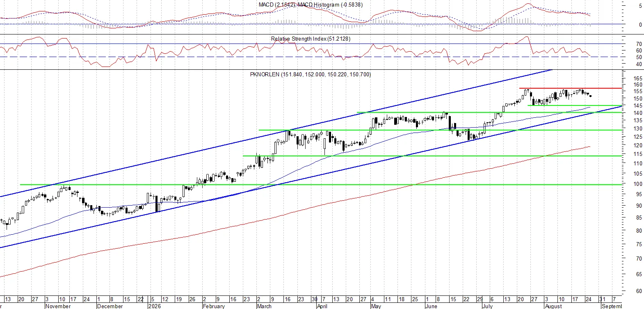This screenshot has width=644, height=309.
Task: Click the Relative Strength Index title label
Action: pos(311,39)
